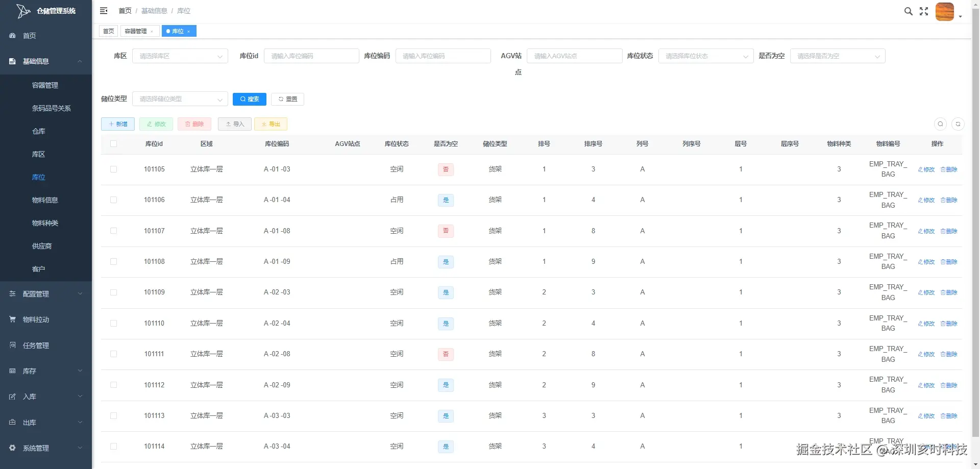Switch to the 首页 page tab

(x=109, y=32)
